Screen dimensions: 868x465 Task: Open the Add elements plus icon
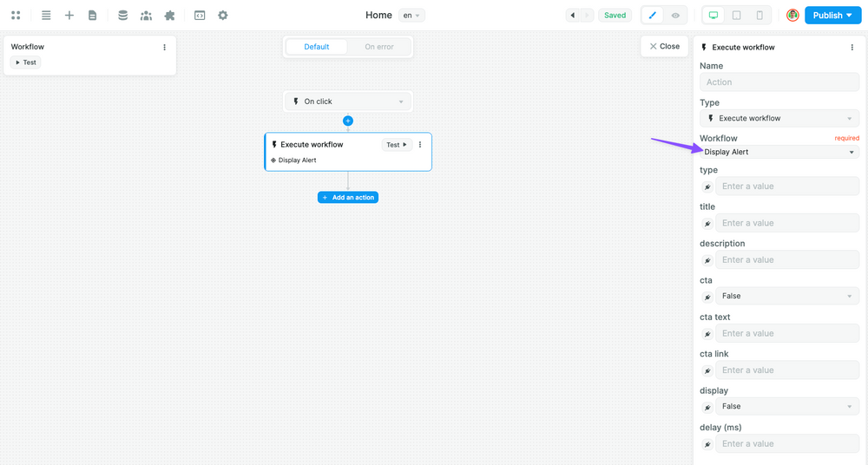[69, 16]
